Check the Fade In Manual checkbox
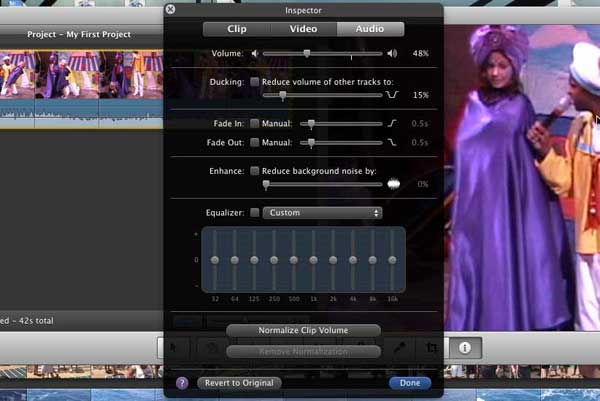Image resolution: width=600 pixels, height=401 pixels. pos(255,123)
